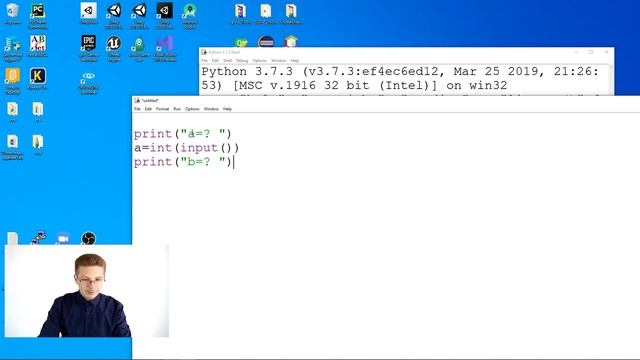Minimize the Python Shell window
Viewport: 640px width, 360px height.
[576, 52]
